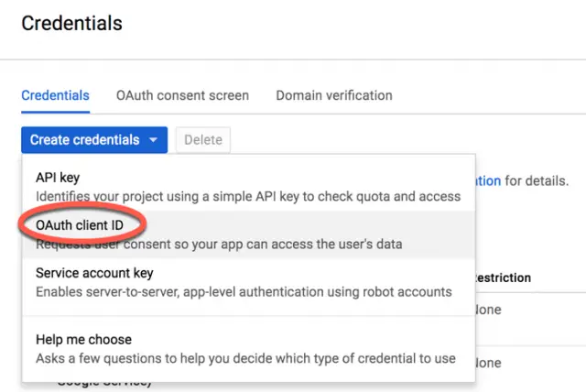Switch to the OAuth consent screen tab
Viewport: 586px width, 392px height.
182,95
